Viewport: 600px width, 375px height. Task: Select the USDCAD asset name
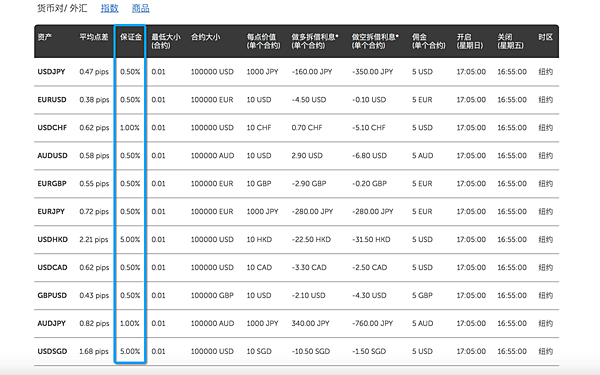pyautogui.click(x=52, y=267)
